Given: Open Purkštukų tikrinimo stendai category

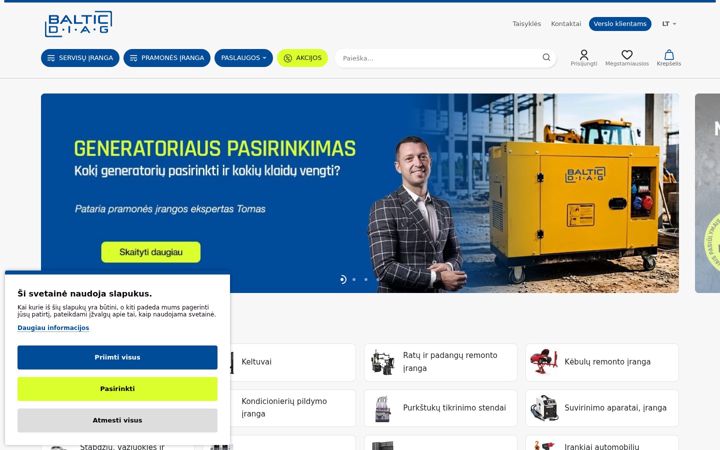Looking at the screenshot, I should 440,408.
